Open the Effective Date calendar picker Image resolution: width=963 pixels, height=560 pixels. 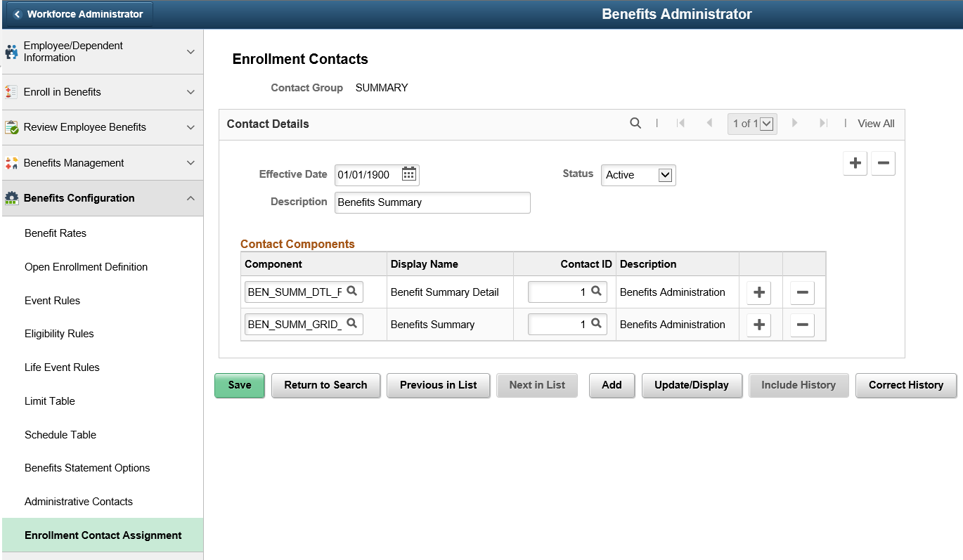point(409,174)
